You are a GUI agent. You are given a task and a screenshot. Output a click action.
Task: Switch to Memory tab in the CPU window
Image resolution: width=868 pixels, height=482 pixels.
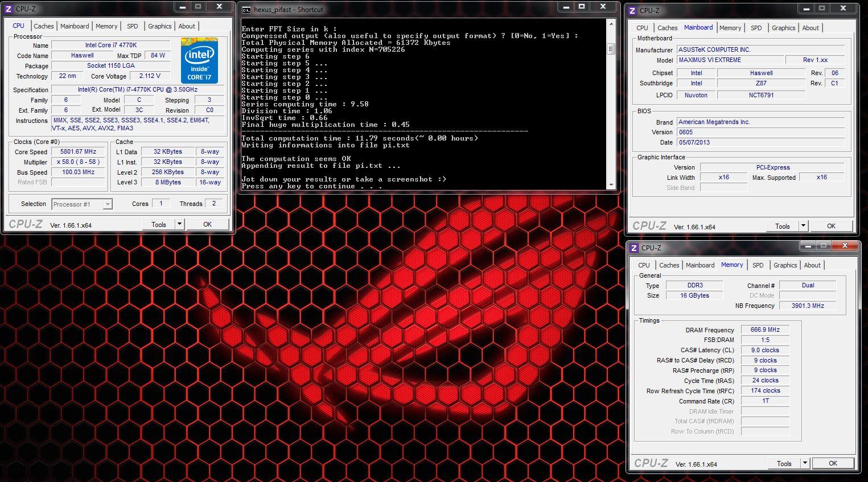106,26
